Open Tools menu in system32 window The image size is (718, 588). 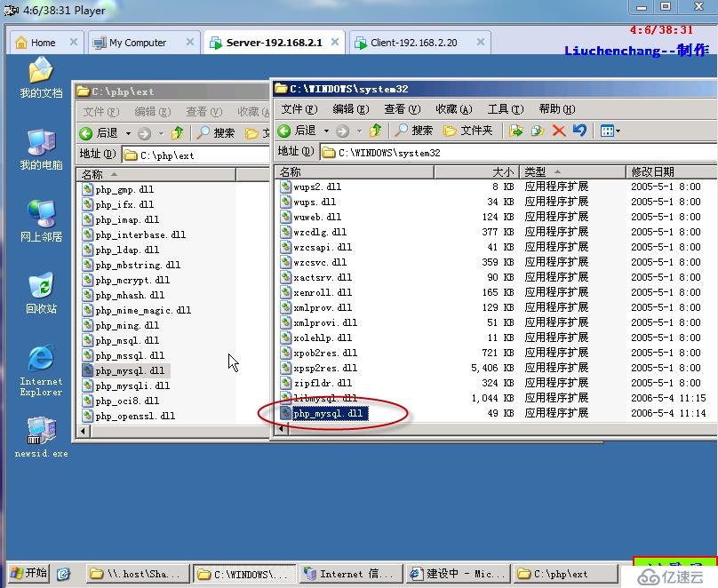(x=505, y=109)
